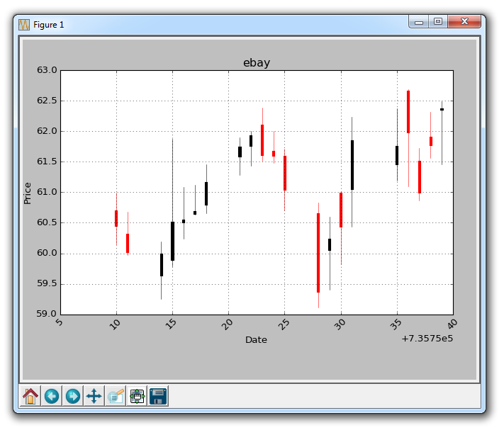
Task: Click the "ebay" chart title
Action: pos(257,63)
